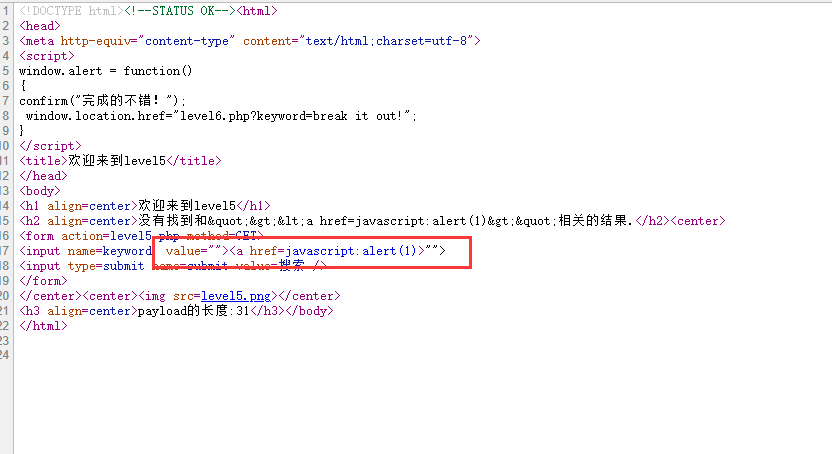
Task: Click the h3 payload的长度:31 line
Action: 176,311
